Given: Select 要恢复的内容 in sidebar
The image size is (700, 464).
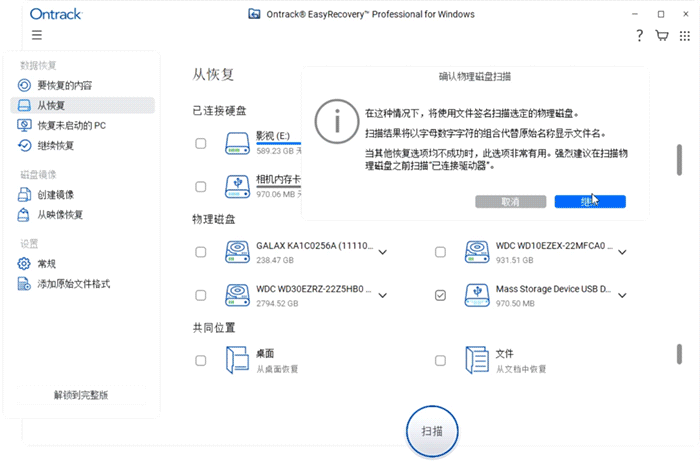Looking at the screenshot, I should click(x=83, y=85).
